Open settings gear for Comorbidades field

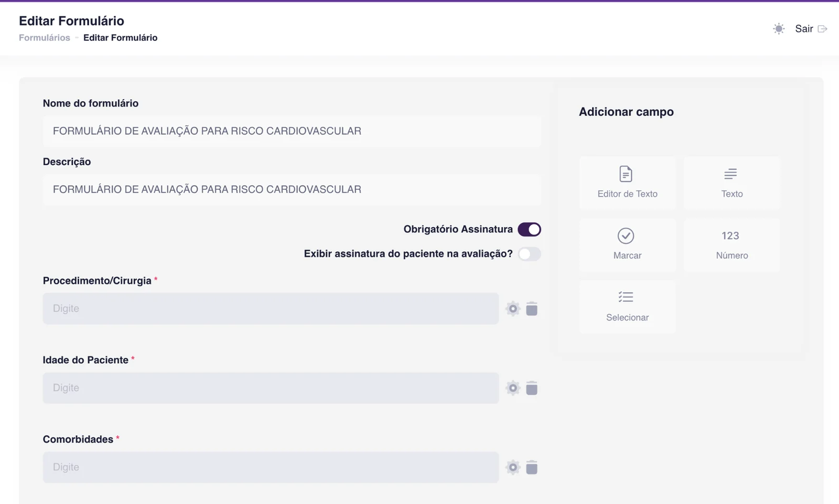pyautogui.click(x=513, y=467)
